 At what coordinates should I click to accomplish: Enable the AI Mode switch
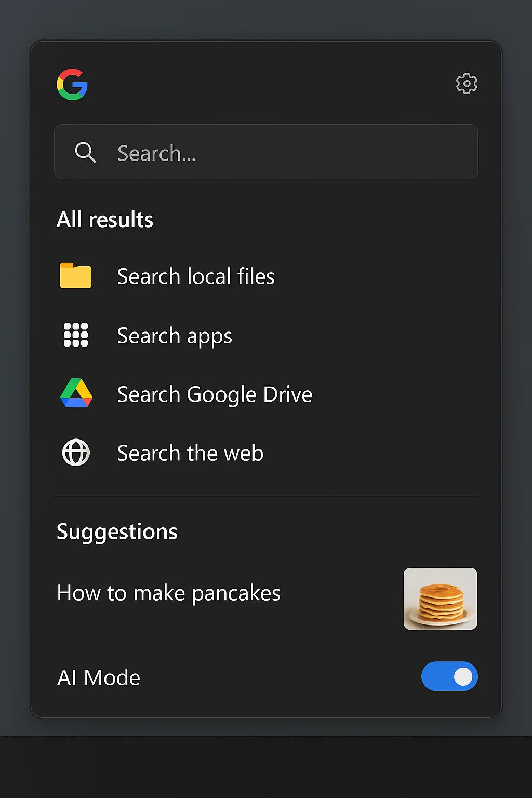pos(449,677)
